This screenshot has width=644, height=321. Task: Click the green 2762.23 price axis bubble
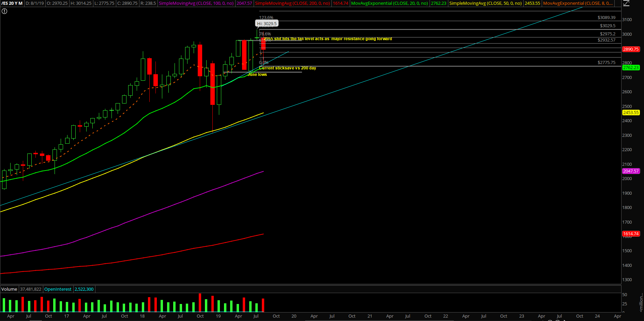click(631, 67)
